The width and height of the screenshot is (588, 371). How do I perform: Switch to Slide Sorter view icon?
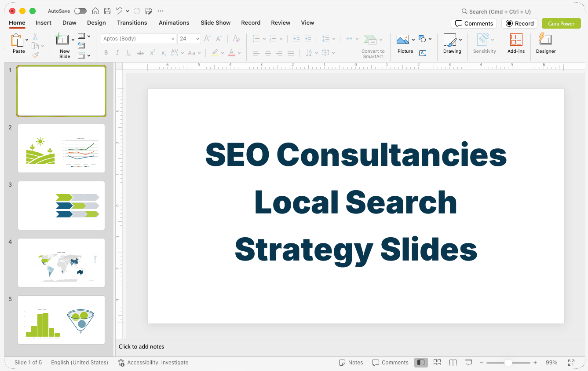point(437,363)
